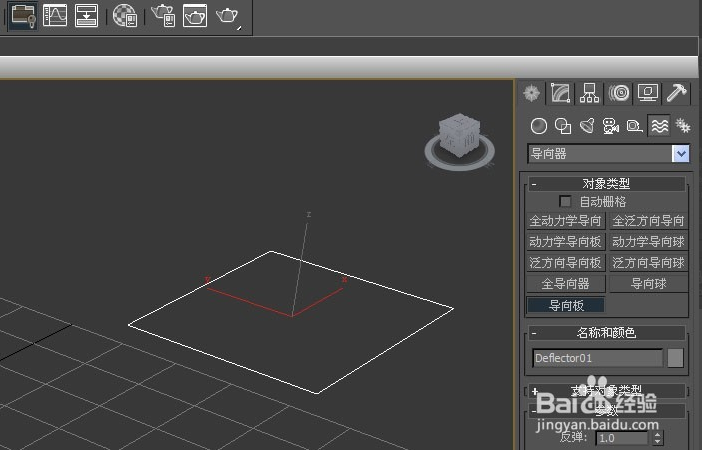
Task: Click the Layer Manager download icon
Action: (x=86, y=15)
